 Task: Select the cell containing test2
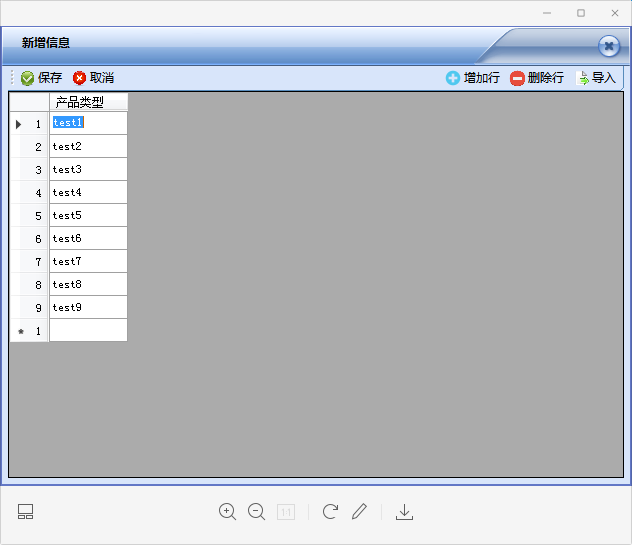(x=89, y=146)
